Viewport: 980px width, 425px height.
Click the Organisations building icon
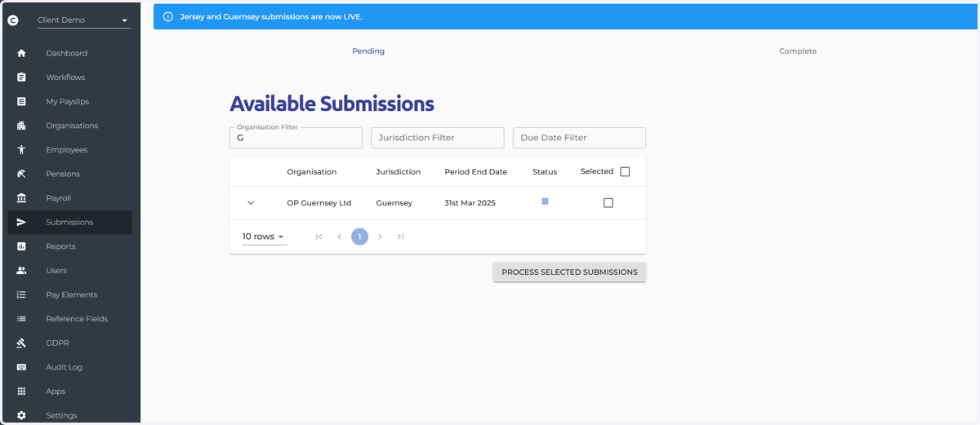pyautogui.click(x=21, y=126)
